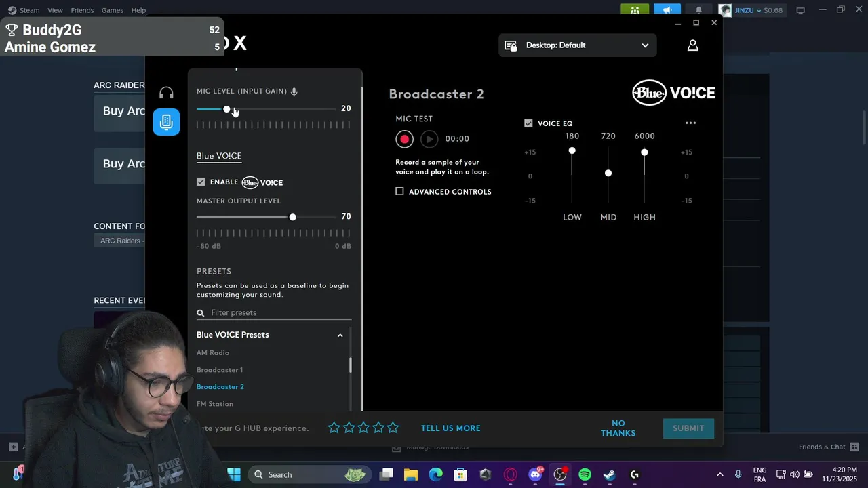
Task: Open Steam notifications bell
Action: point(698,10)
